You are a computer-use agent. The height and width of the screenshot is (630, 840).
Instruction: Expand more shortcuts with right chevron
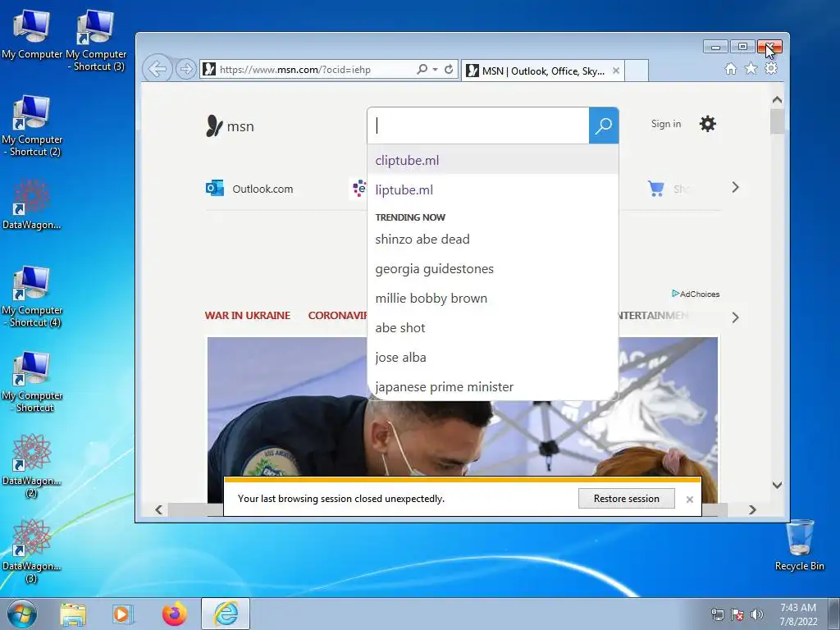(x=735, y=187)
